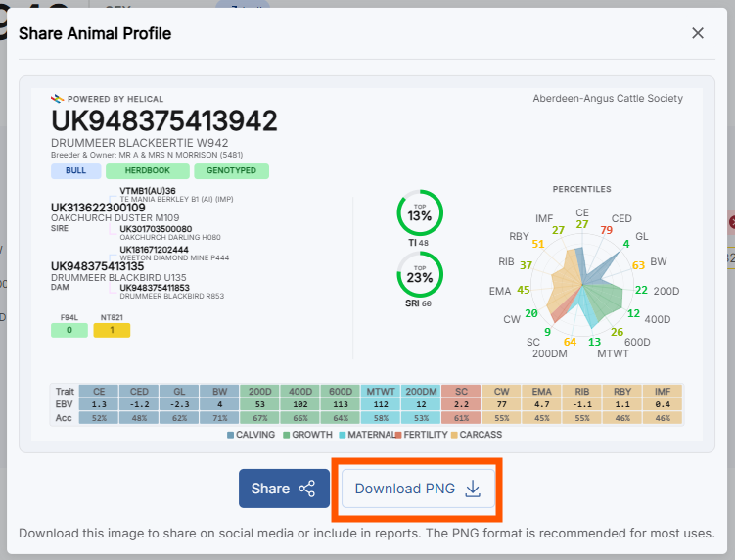Click the F94L result badge showing 0

pyautogui.click(x=69, y=330)
